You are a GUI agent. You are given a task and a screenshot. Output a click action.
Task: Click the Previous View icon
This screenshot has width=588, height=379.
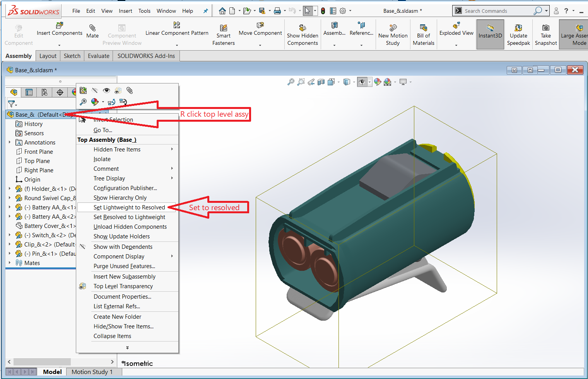click(x=311, y=82)
